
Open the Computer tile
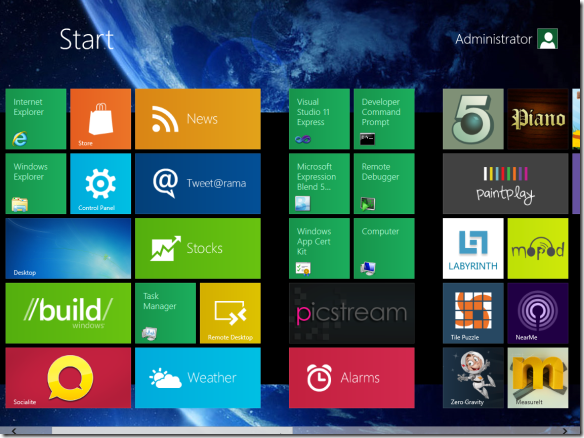click(384, 248)
